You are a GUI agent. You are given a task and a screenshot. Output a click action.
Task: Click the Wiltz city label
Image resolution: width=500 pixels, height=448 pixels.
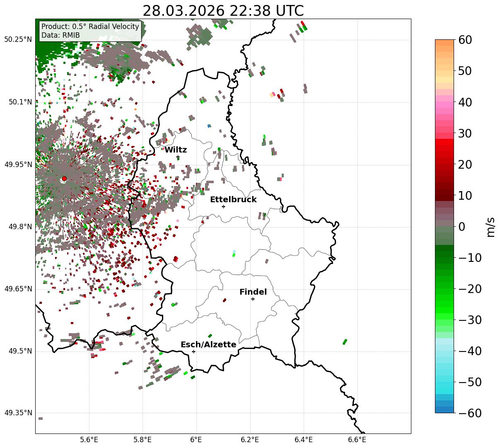click(x=176, y=150)
